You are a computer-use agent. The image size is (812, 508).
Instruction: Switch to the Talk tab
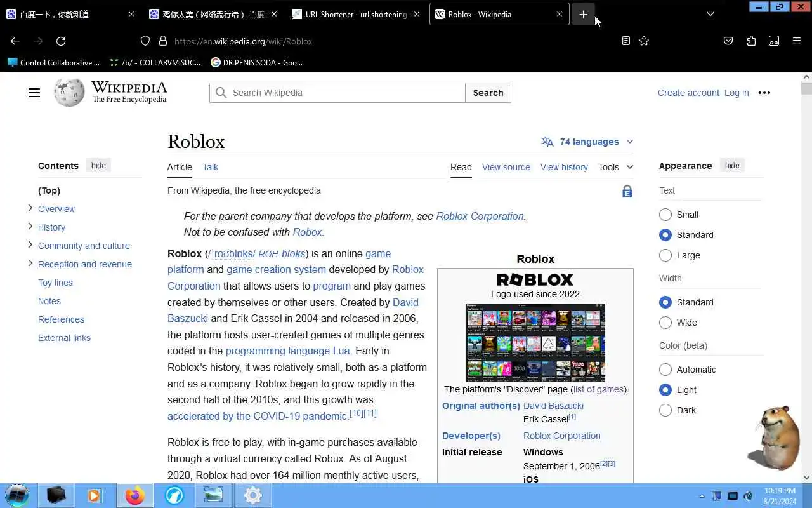click(210, 167)
